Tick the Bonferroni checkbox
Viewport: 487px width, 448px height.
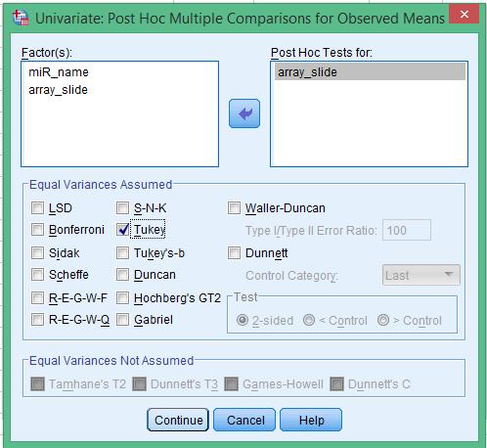[x=37, y=230]
